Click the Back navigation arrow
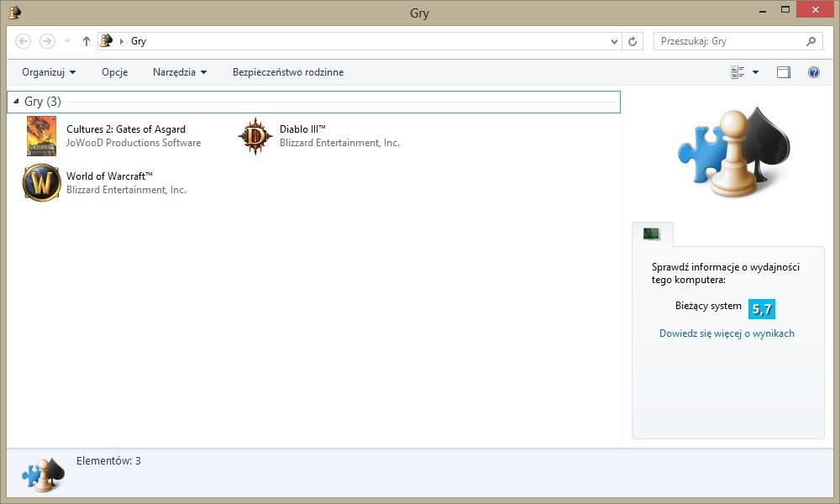This screenshot has width=840, height=504. (23, 41)
